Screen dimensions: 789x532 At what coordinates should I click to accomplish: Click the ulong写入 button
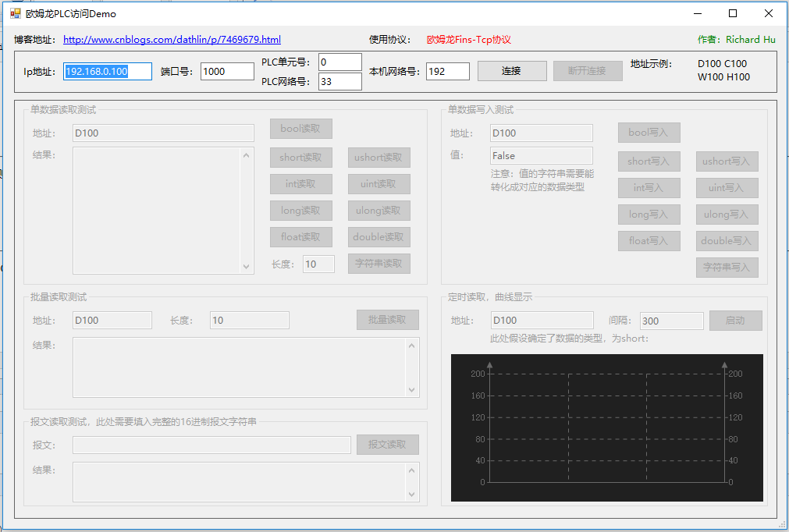727,215
